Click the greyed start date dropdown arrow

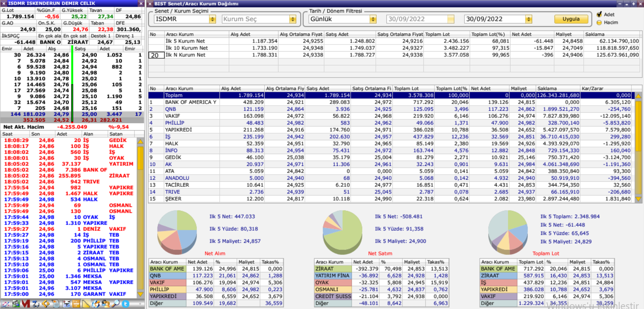(x=451, y=19)
